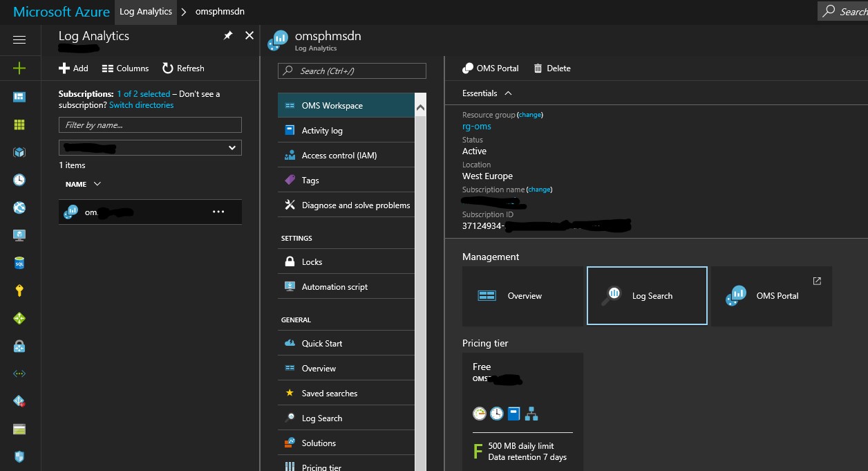Click Refresh in Log Analytics toolbar
The width and height of the screenshot is (868, 471).
coord(183,68)
